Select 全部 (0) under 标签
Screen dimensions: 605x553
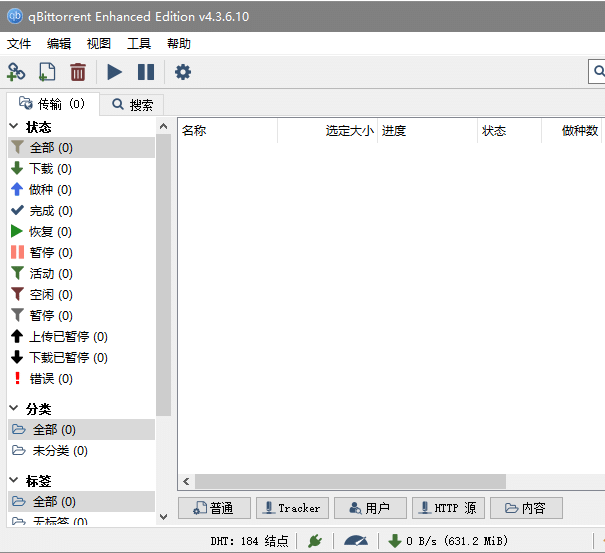point(81,502)
